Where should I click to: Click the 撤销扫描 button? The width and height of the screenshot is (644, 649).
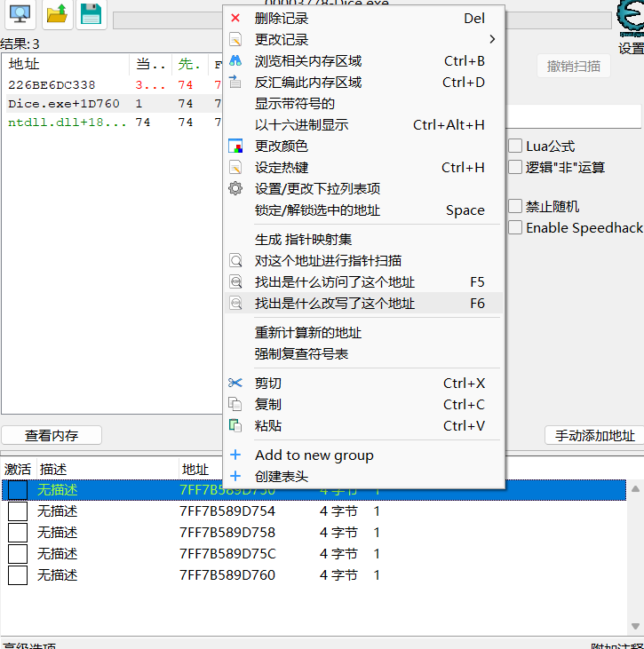(574, 66)
